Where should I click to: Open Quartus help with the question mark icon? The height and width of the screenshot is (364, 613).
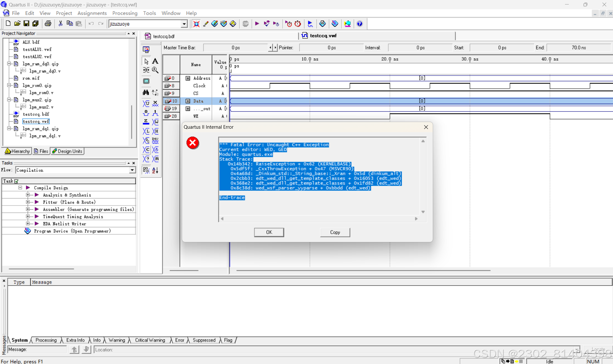pos(359,24)
